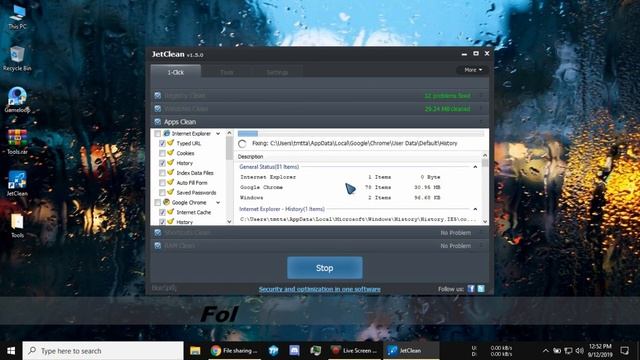Open the Tools.rar archive icon
The width and height of the screenshot is (640, 360).
pyautogui.click(x=17, y=142)
